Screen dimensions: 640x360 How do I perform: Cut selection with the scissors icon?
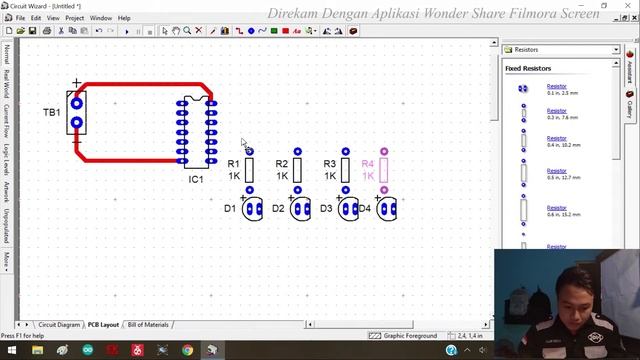61,31
